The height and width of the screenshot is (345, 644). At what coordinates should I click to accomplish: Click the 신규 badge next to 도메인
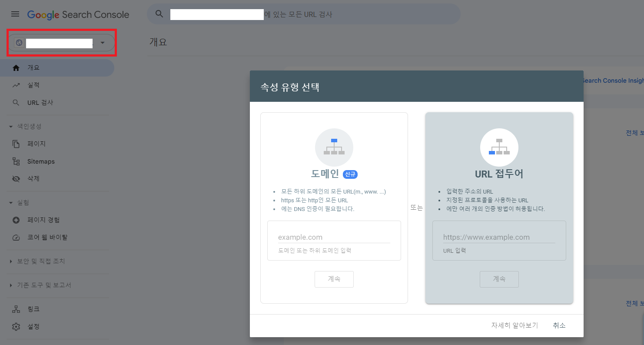click(350, 174)
